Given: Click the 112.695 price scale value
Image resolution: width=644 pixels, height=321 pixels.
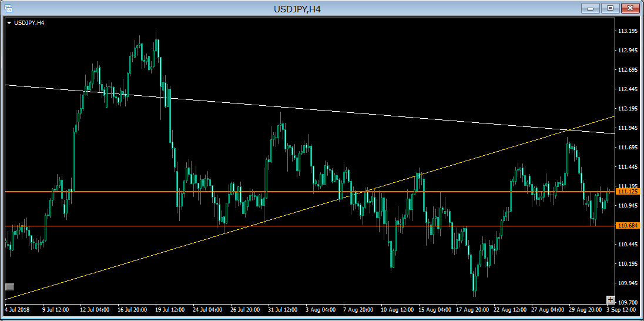Looking at the screenshot, I should tap(627, 70).
